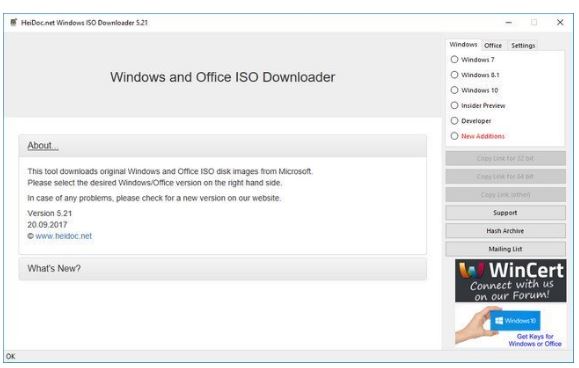
Task: Follow Get Keys for Windows or Office link
Action: 535,340
